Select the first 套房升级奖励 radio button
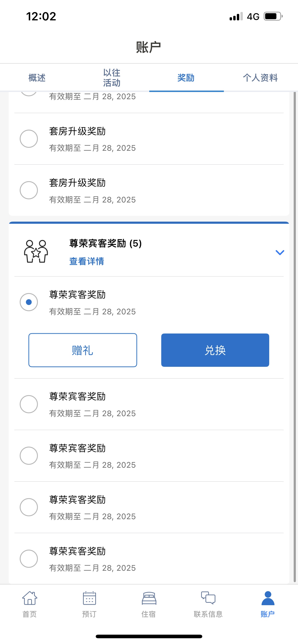 tap(29, 139)
